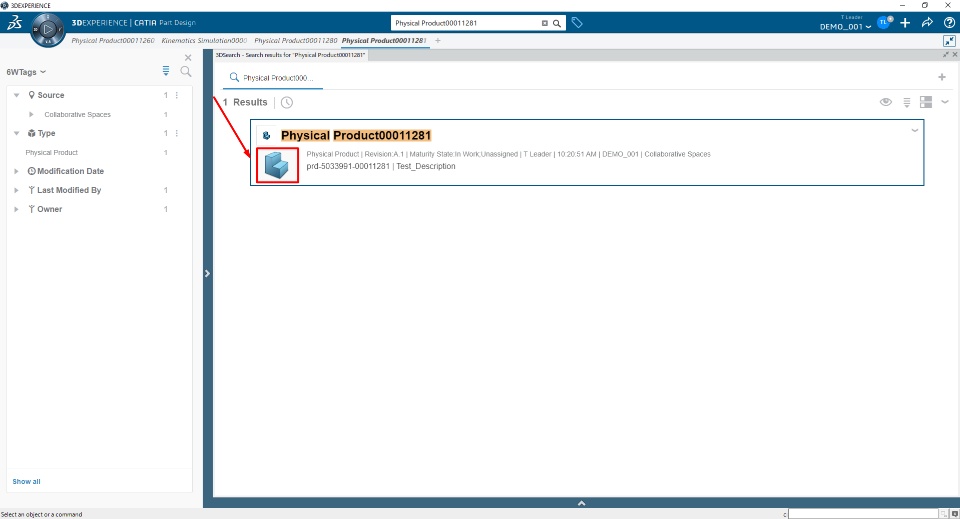The width and height of the screenshot is (960, 519).
Task: Click prd-5033991-00011281 Test_Description text
Action: [381, 166]
